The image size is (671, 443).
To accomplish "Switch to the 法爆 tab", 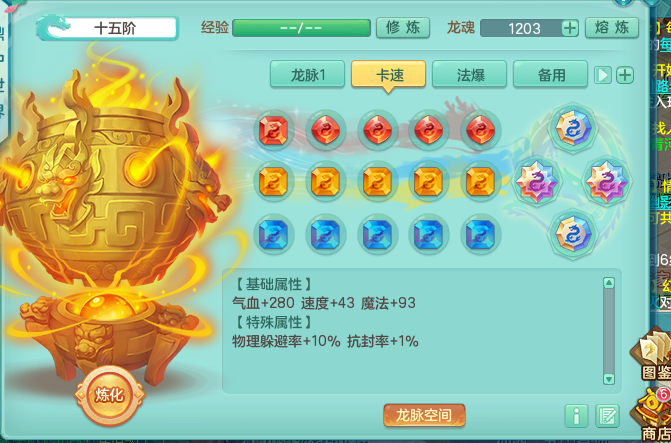I will pos(469,74).
